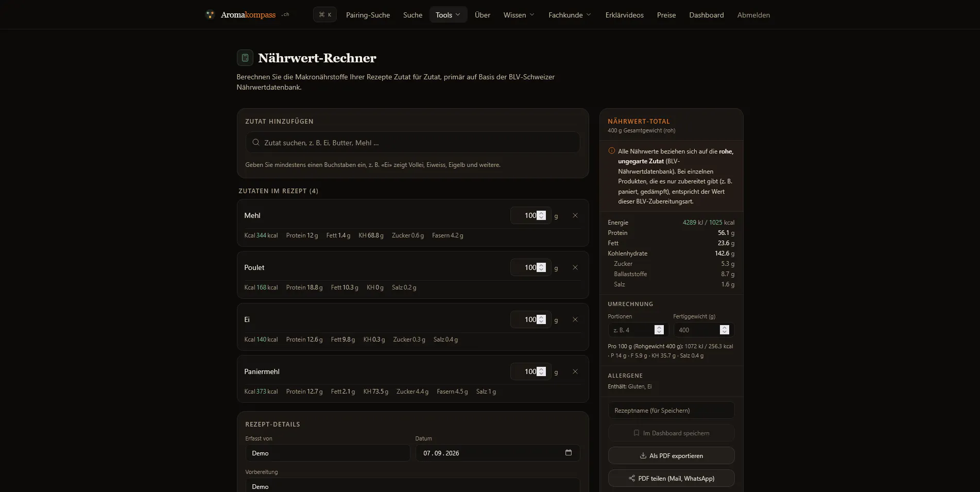The height and width of the screenshot is (492, 980).
Task: Click the Nährwert-Rechner calculator icon
Action: pyautogui.click(x=245, y=58)
